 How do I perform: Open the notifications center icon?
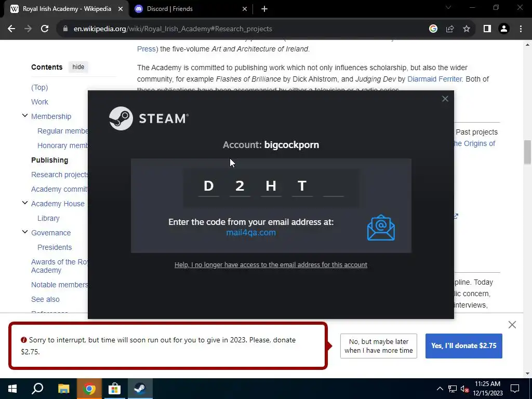point(515,389)
